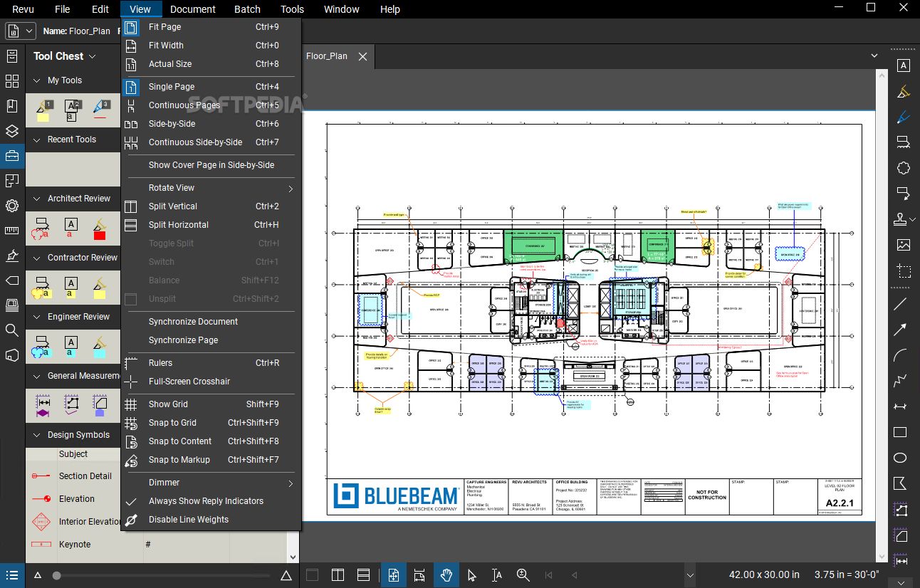Open the Measurements ruler panel icon
Image resolution: width=920 pixels, height=588 pixels.
(11, 231)
